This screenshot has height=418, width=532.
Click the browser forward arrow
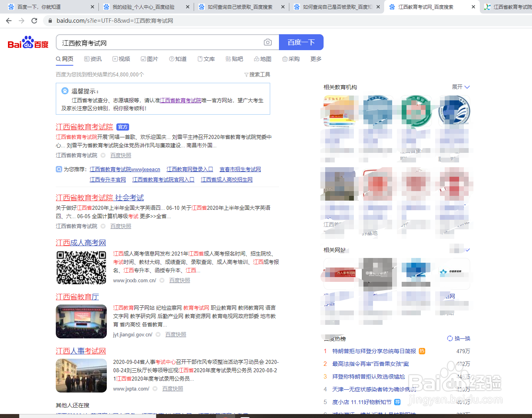(x=22, y=21)
